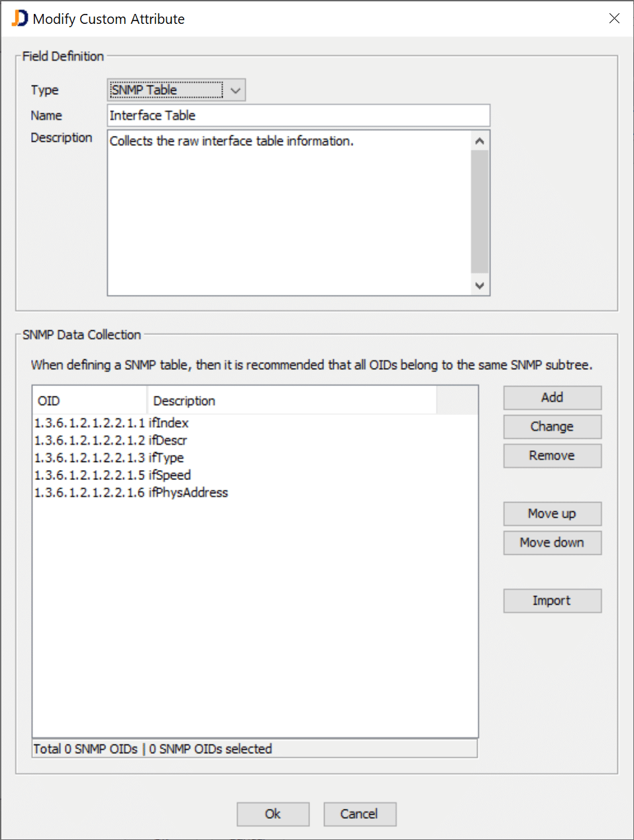Expand the SNMP Table type selector
Screen dimensions: 634x840
point(236,90)
